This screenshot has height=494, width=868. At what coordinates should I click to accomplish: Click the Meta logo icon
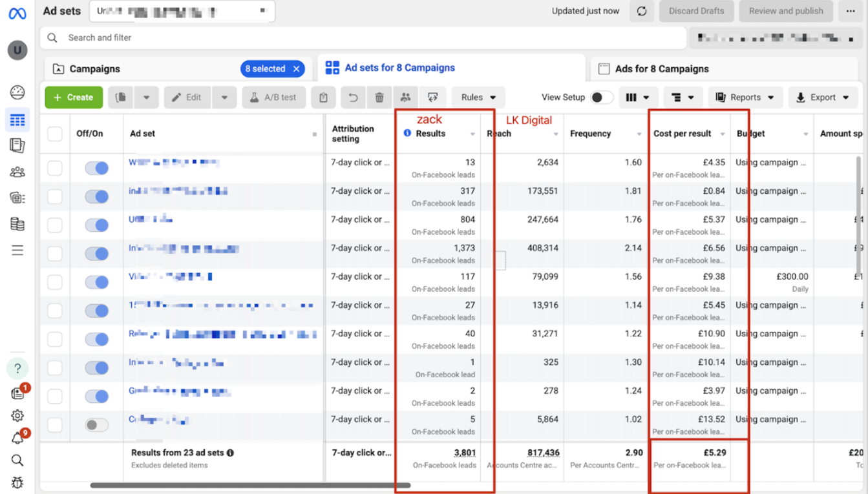point(17,14)
